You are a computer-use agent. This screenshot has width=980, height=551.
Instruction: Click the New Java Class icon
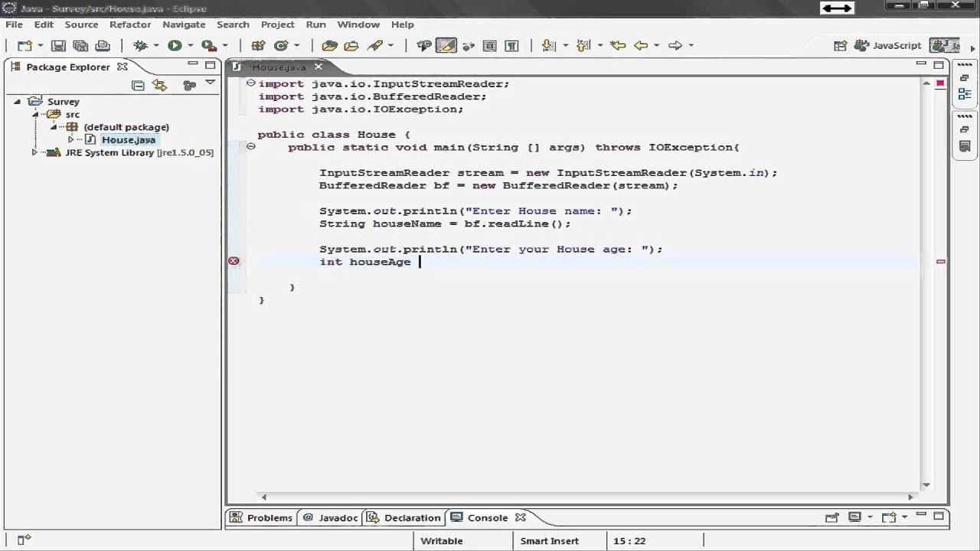(x=280, y=46)
